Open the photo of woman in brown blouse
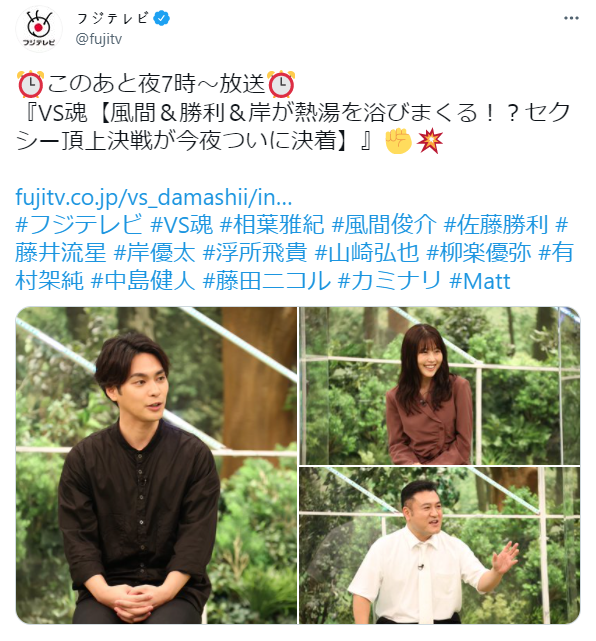596x641 pixels. click(x=439, y=385)
